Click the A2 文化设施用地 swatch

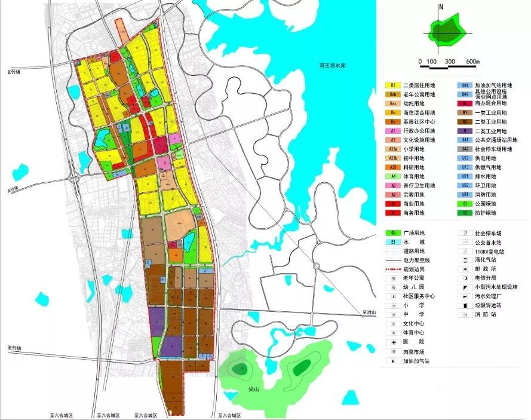tap(394, 140)
